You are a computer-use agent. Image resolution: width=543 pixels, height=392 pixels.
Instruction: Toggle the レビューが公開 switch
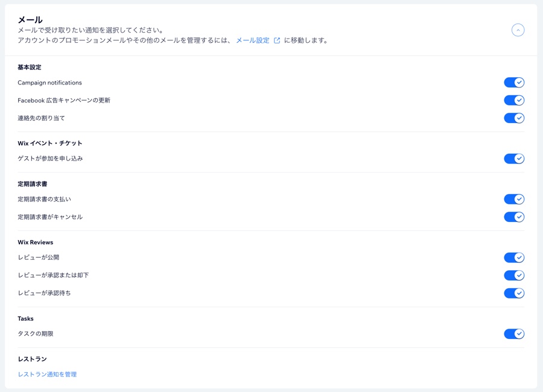pos(514,258)
